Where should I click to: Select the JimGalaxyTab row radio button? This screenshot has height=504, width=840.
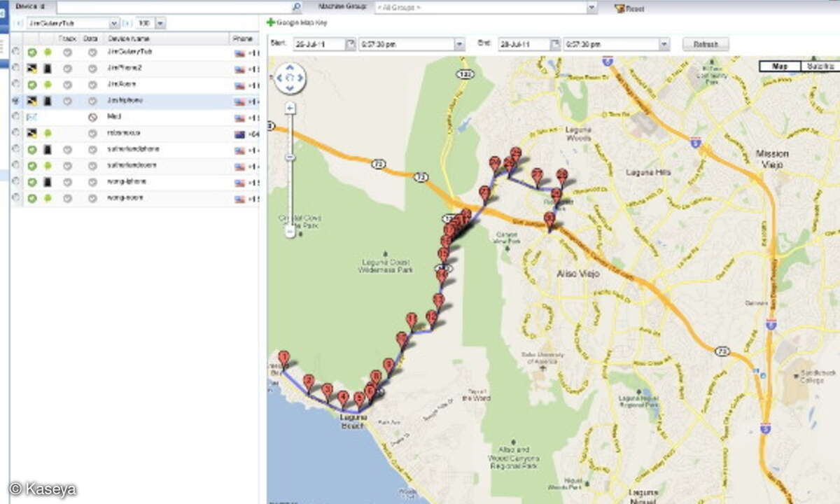16,52
